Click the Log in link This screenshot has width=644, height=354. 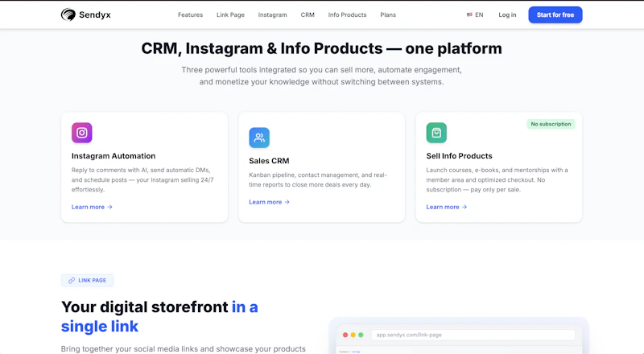(507, 14)
